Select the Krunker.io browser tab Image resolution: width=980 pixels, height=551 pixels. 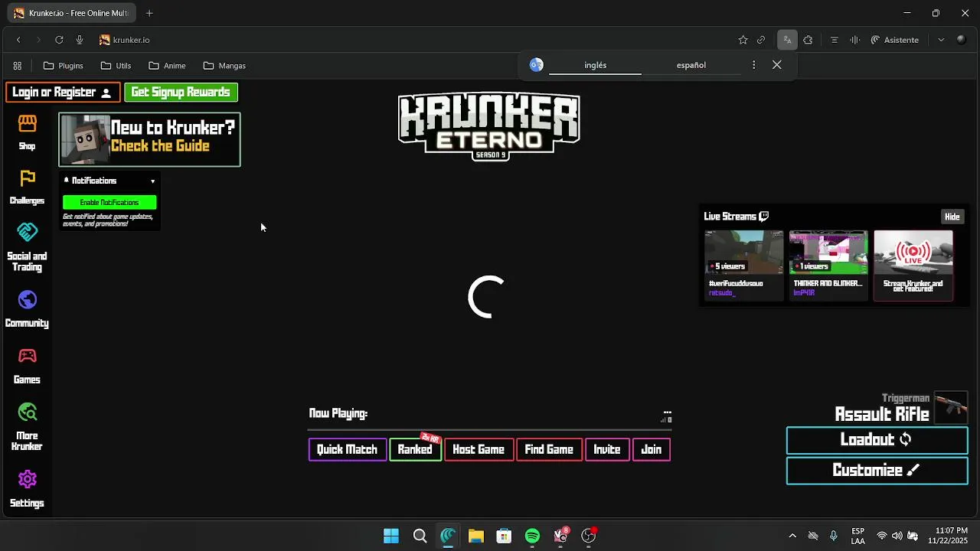[x=70, y=13]
